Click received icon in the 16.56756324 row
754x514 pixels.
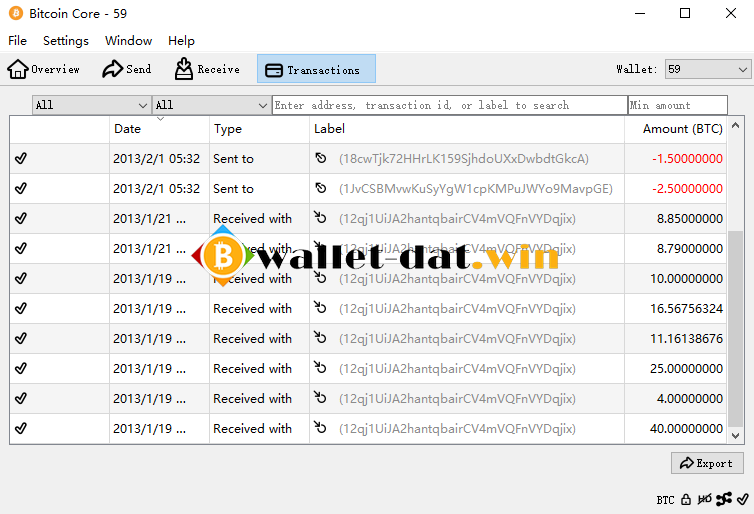[x=320, y=307]
